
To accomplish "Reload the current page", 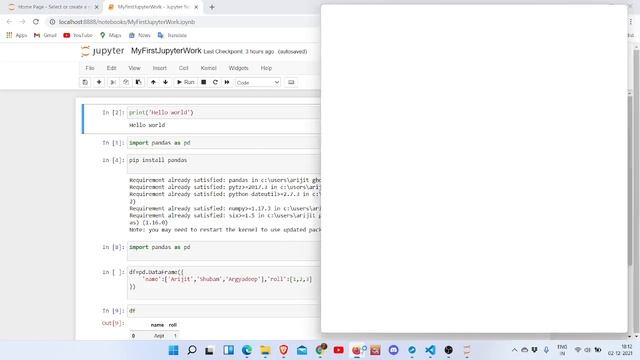I will point(36,22).
